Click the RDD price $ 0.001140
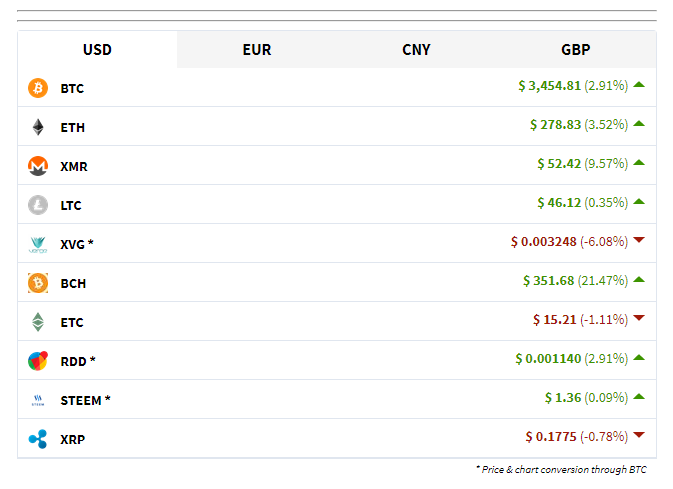 pyautogui.click(x=548, y=359)
